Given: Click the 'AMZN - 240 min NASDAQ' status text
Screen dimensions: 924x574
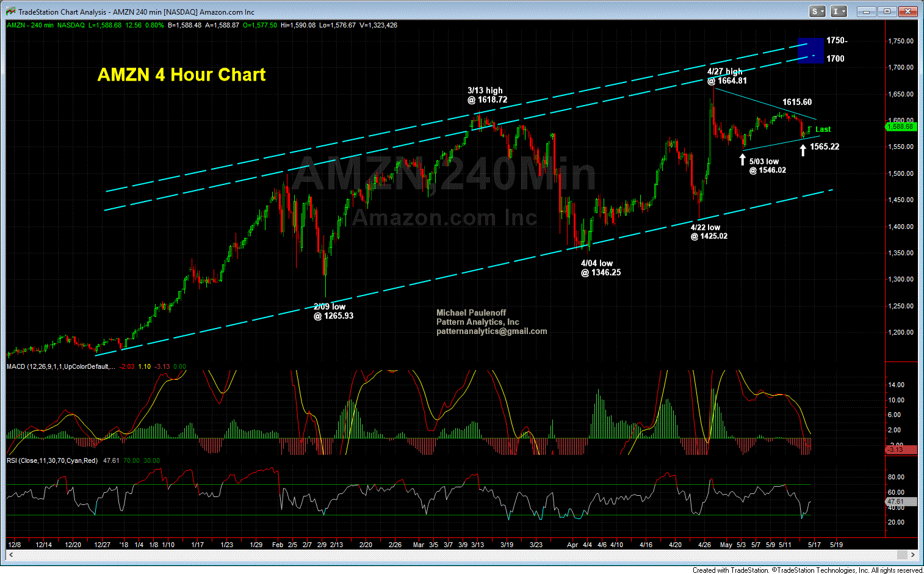Looking at the screenshot, I should pyautogui.click(x=46, y=25).
